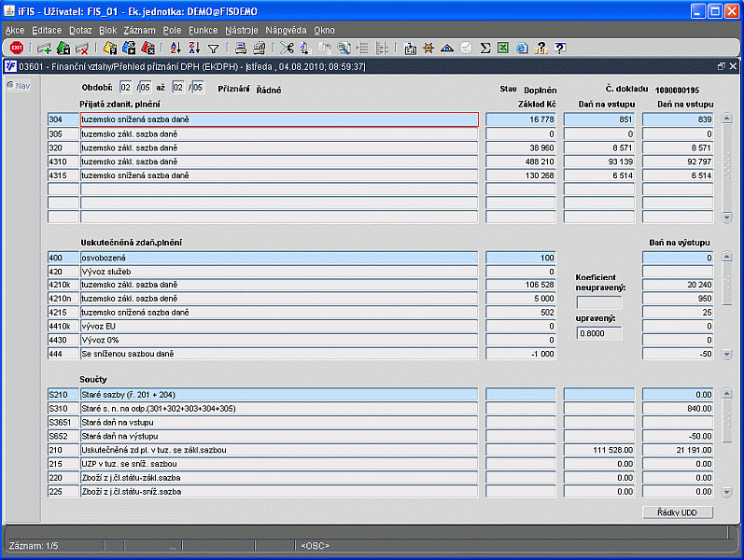Click the Nav side panel link

pyautogui.click(x=19, y=86)
